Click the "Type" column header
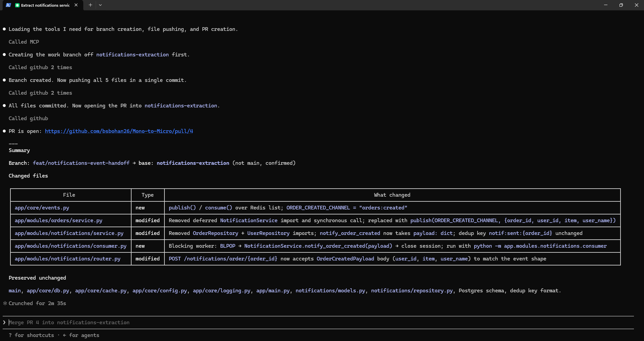 point(148,195)
